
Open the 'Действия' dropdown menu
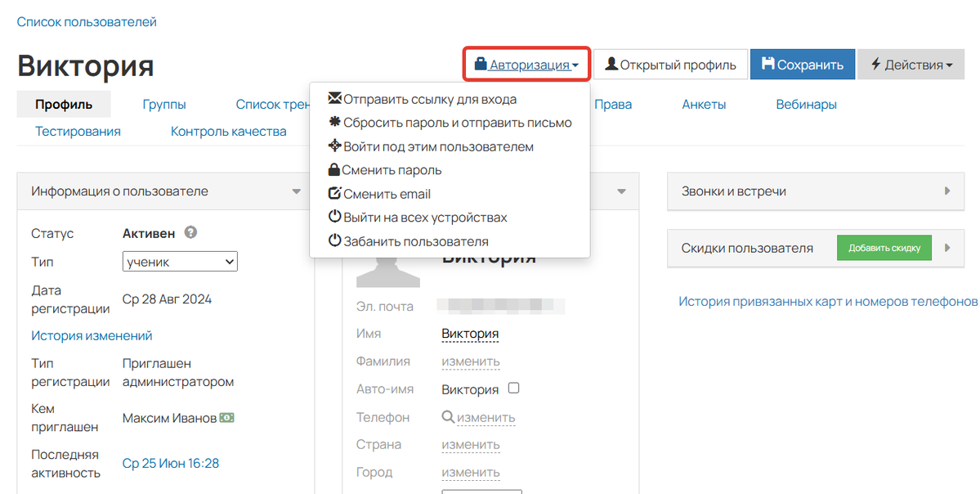[911, 63]
